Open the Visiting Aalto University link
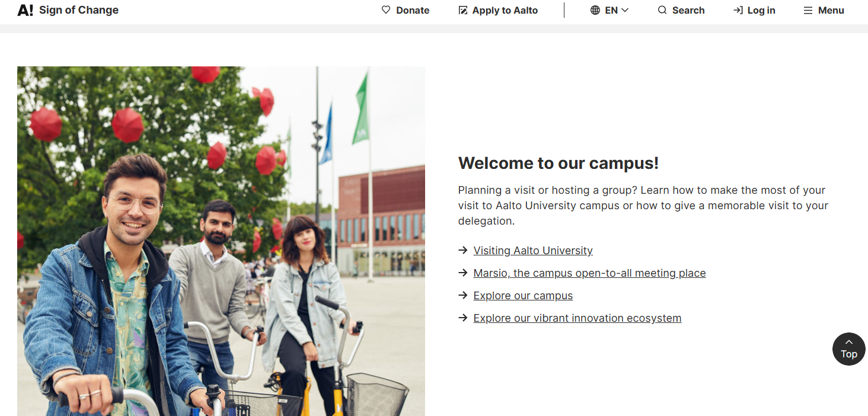This screenshot has height=416, width=868. point(533,251)
